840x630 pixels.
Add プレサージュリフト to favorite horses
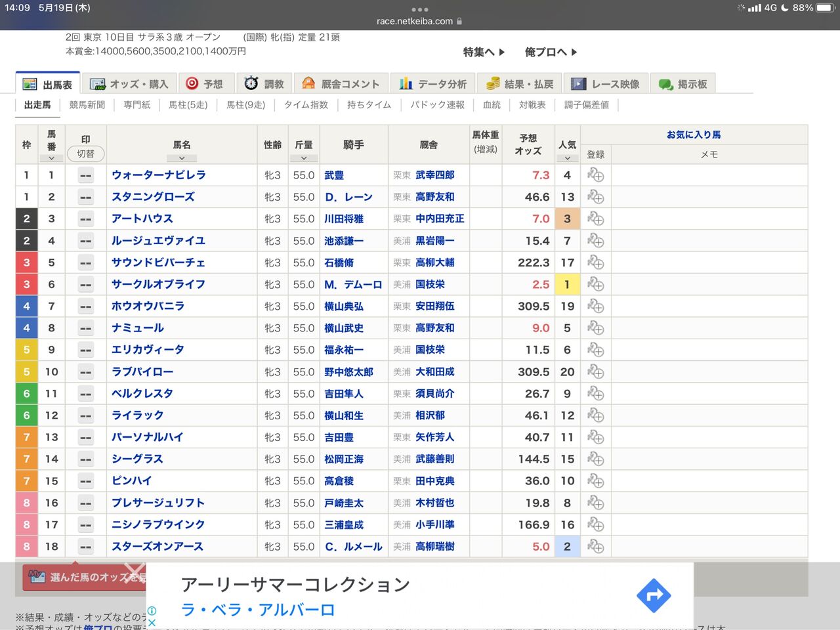click(595, 503)
